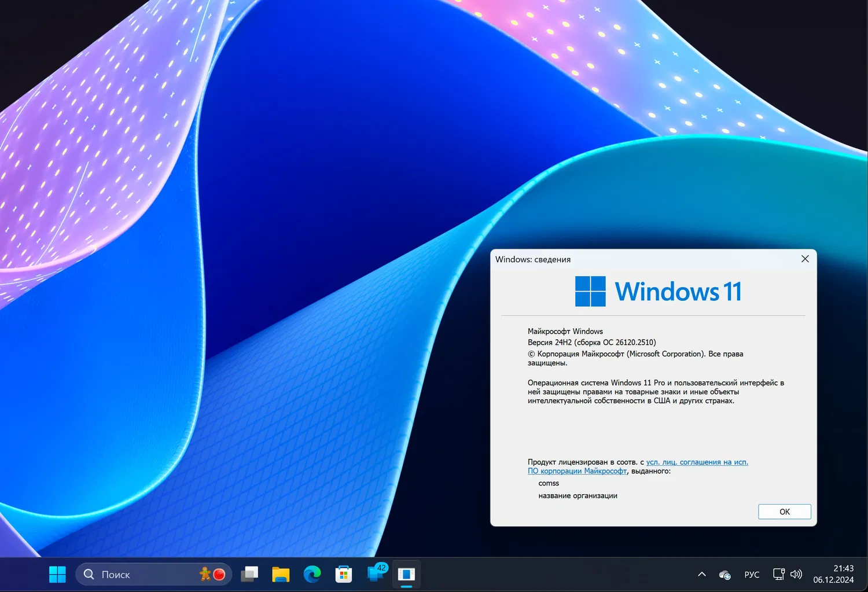Viewport: 868px width, 592px height.
Task: Open the volume control icon
Action: click(796, 574)
